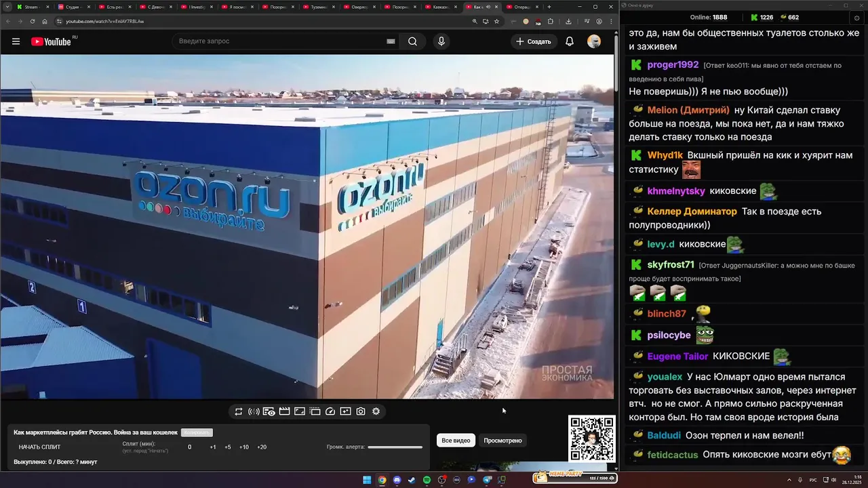
Task: Add +10 minutes to split
Action: 244,447
